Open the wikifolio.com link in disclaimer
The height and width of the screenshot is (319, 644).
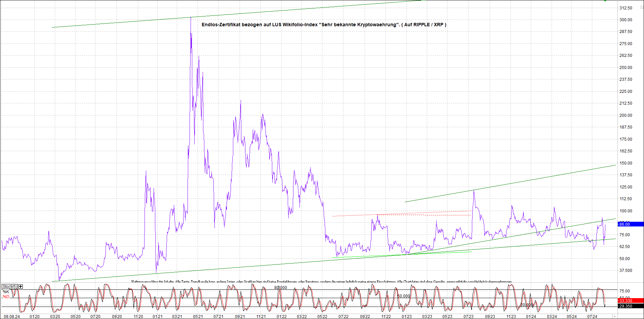click(479, 282)
